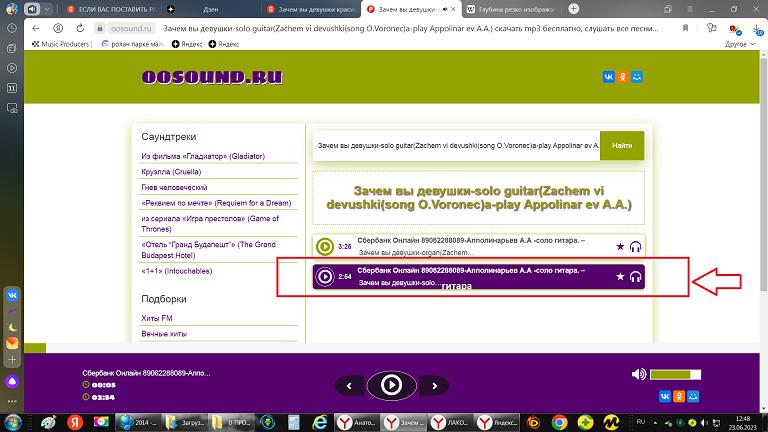Open «Гладиатор» (Gladiator) soundtrack link

pos(203,156)
